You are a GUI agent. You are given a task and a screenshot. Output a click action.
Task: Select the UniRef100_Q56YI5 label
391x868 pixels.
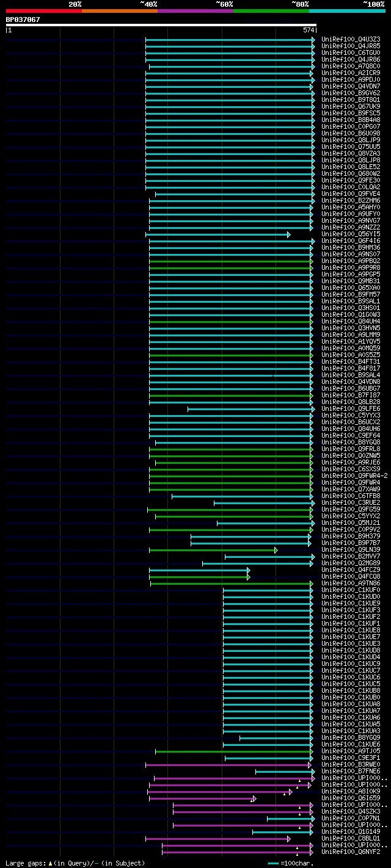pyautogui.click(x=351, y=234)
